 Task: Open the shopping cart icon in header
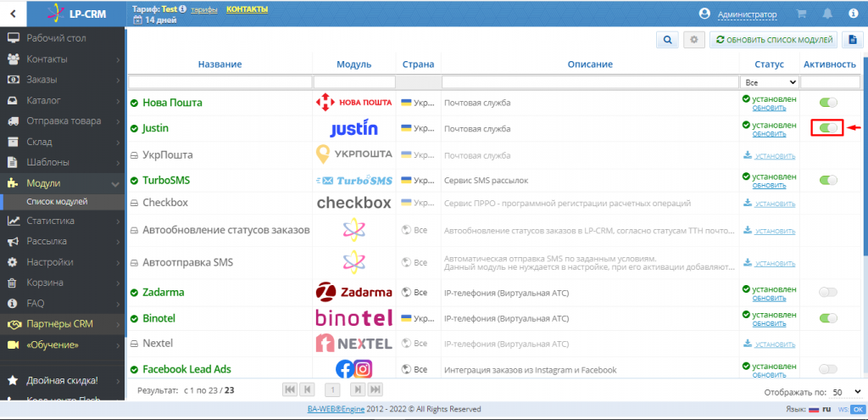[x=801, y=14]
